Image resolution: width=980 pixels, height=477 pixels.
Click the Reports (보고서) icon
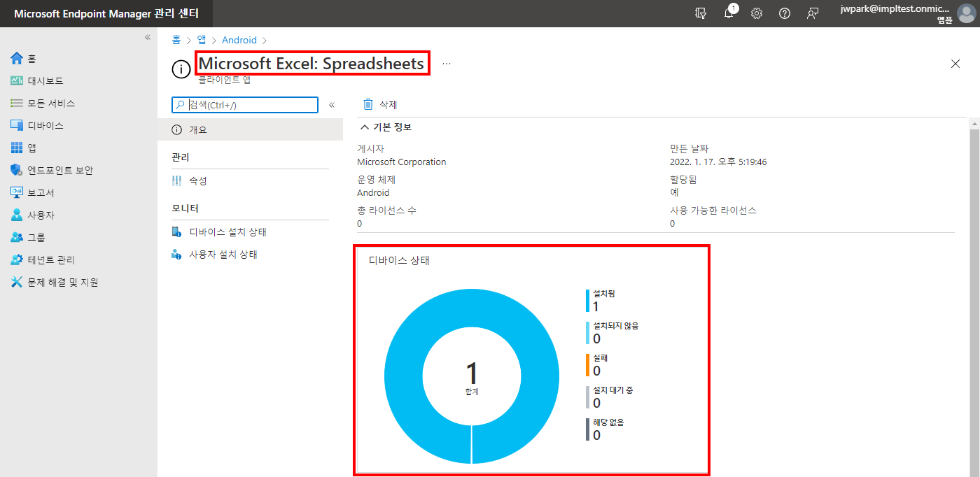(x=17, y=192)
